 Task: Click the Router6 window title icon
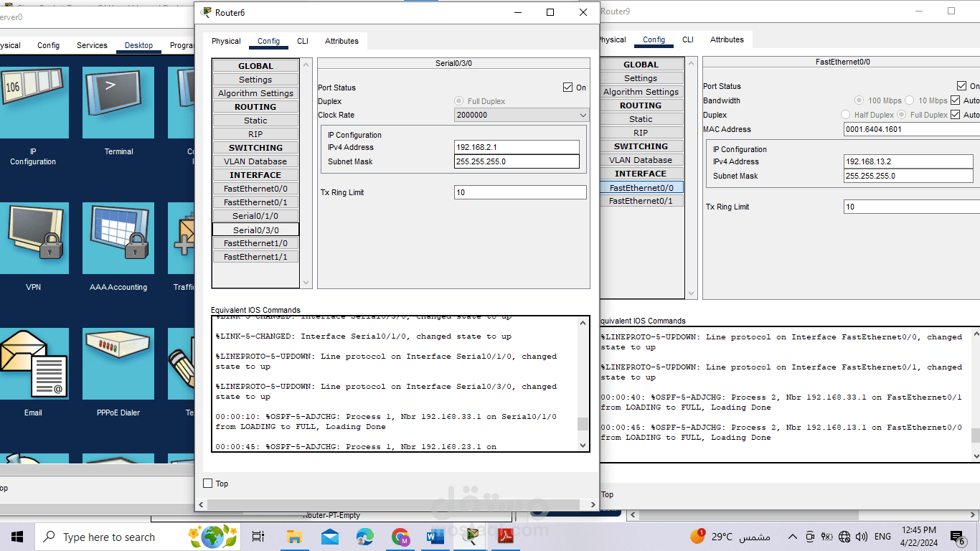pyautogui.click(x=207, y=12)
